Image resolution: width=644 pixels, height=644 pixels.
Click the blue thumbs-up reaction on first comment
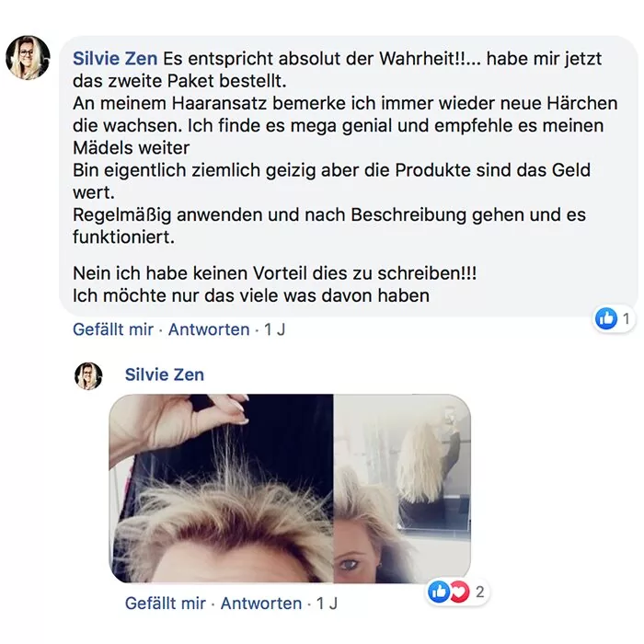click(x=606, y=318)
